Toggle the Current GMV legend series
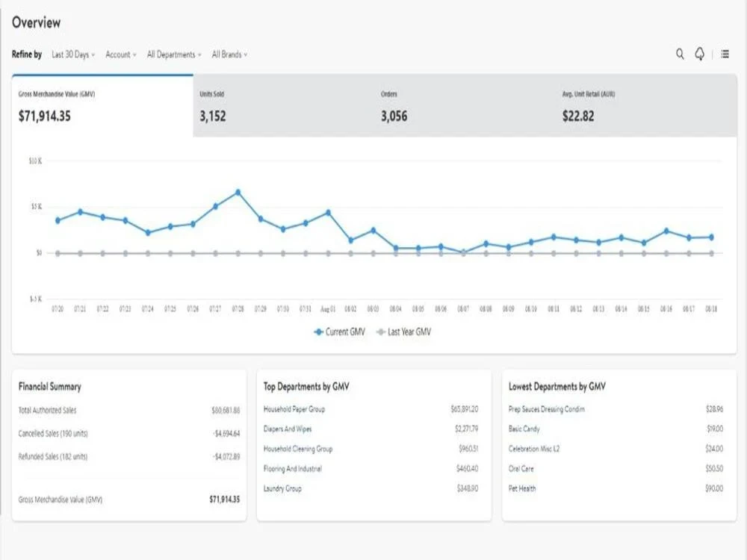Viewport: 747px width, 560px height. coord(339,332)
